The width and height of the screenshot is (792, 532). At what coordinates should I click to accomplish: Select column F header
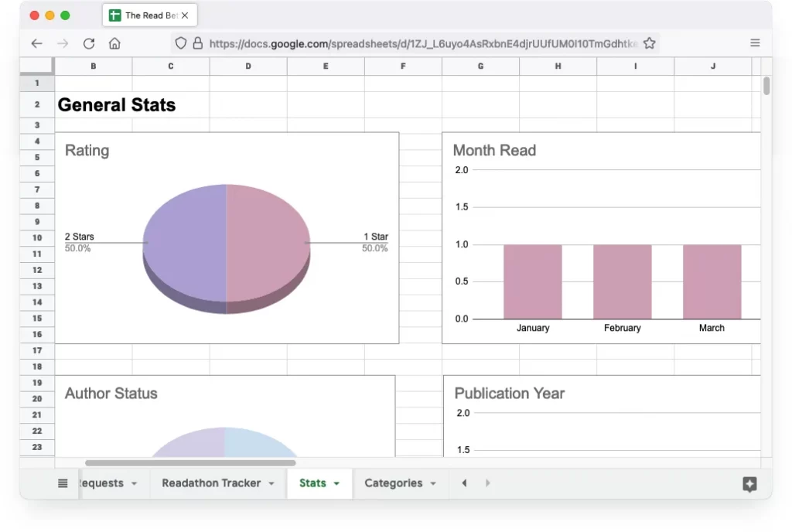pos(403,66)
